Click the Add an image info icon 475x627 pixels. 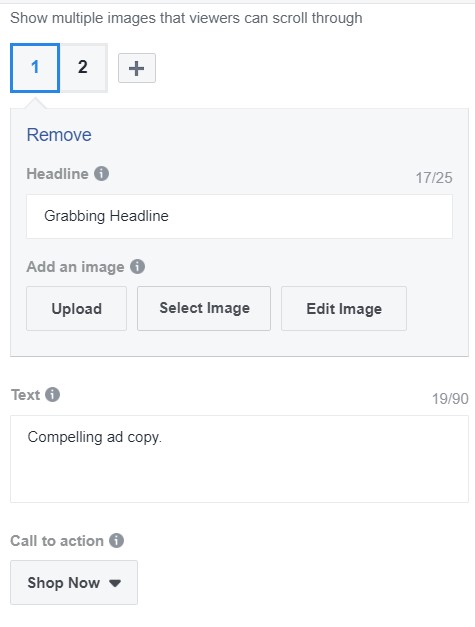[x=137, y=266]
